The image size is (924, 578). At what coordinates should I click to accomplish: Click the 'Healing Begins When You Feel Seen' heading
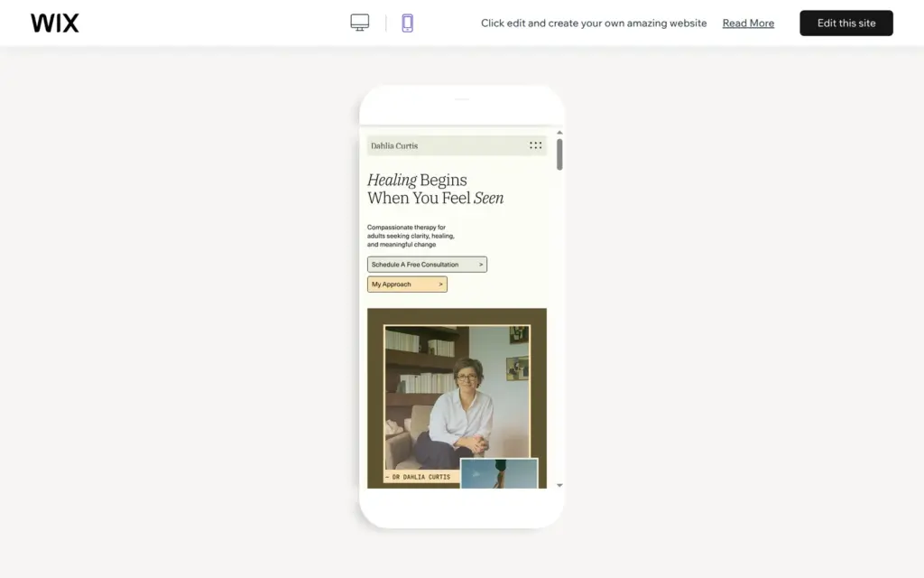point(435,189)
